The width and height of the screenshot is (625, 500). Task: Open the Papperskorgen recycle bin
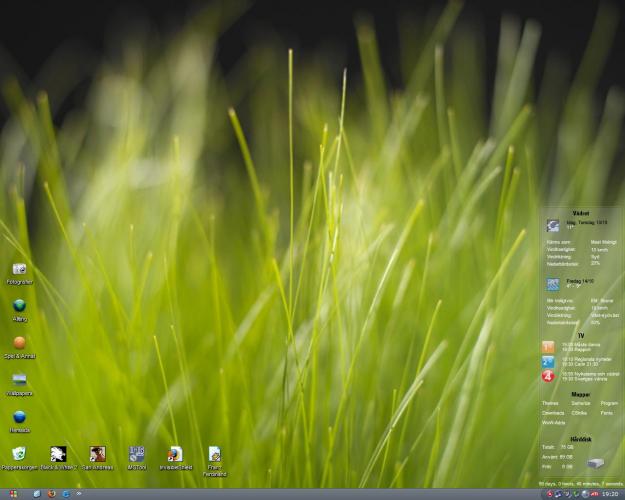pyautogui.click(x=19, y=454)
